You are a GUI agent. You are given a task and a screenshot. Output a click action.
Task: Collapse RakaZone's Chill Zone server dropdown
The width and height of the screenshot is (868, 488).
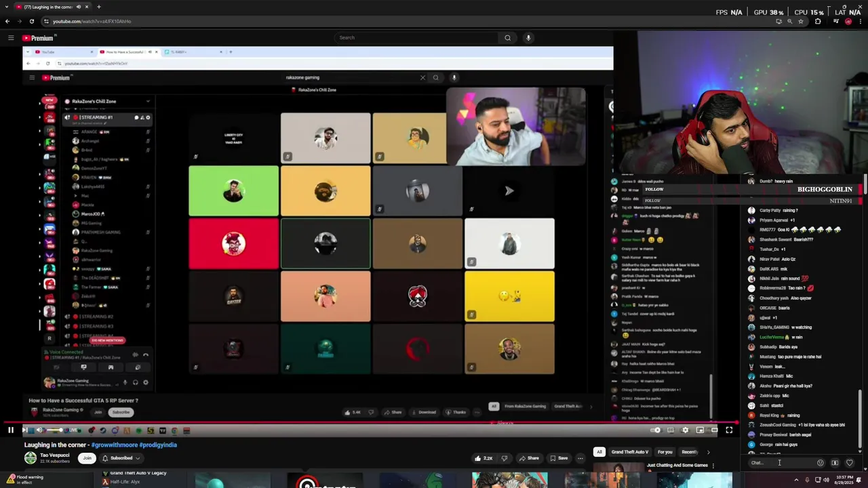(147, 102)
